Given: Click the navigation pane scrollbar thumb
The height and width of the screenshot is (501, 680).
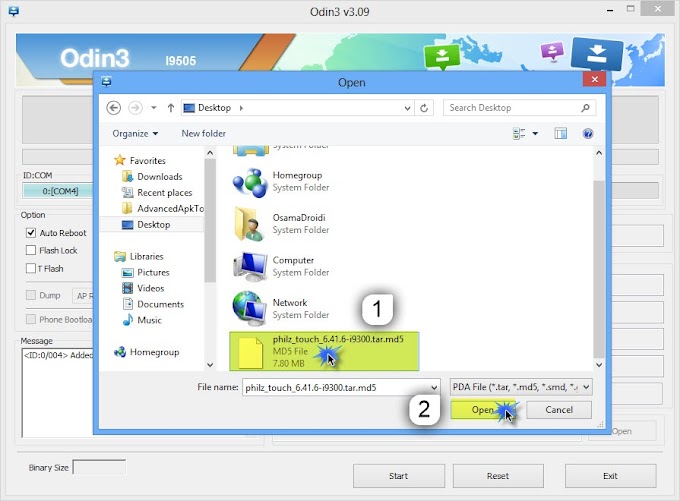Looking at the screenshot, I should point(210,220).
